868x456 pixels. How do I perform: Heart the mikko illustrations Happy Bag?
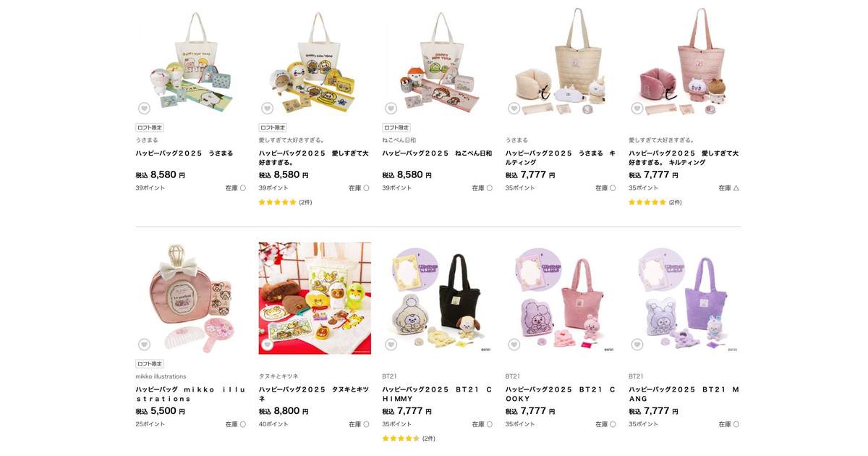coord(144,345)
